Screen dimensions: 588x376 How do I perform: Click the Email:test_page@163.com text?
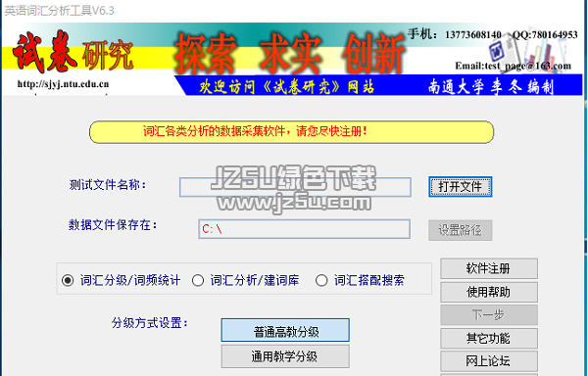coord(513,66)
